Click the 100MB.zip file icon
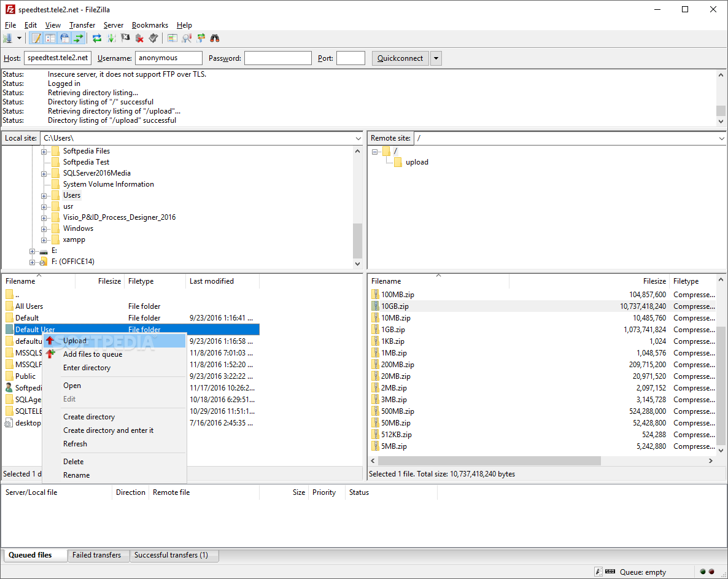Screen dimensions: 728x579 (x=375, y=294)
